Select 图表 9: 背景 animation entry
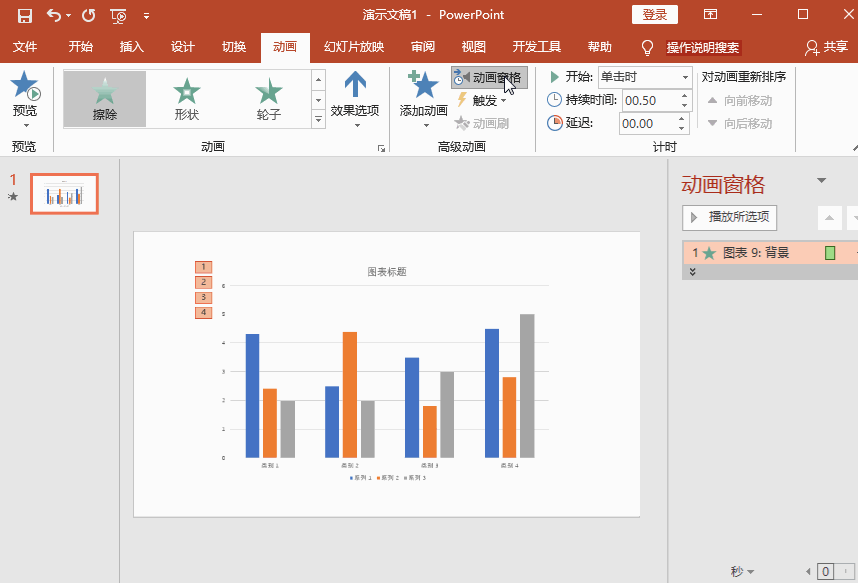This screenshot has width=858, height=583. pyautogui.click(x=770, y=253)
